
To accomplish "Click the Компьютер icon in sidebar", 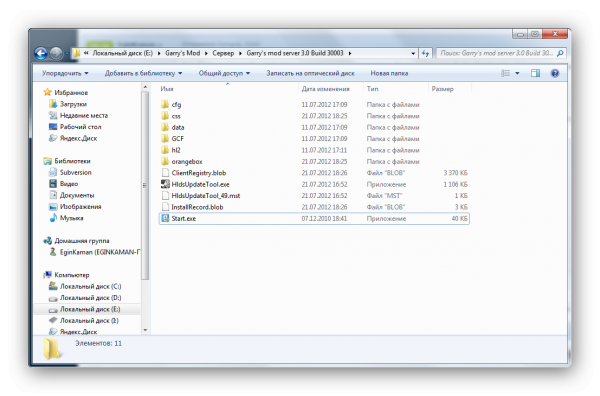I will pos(47,275).
